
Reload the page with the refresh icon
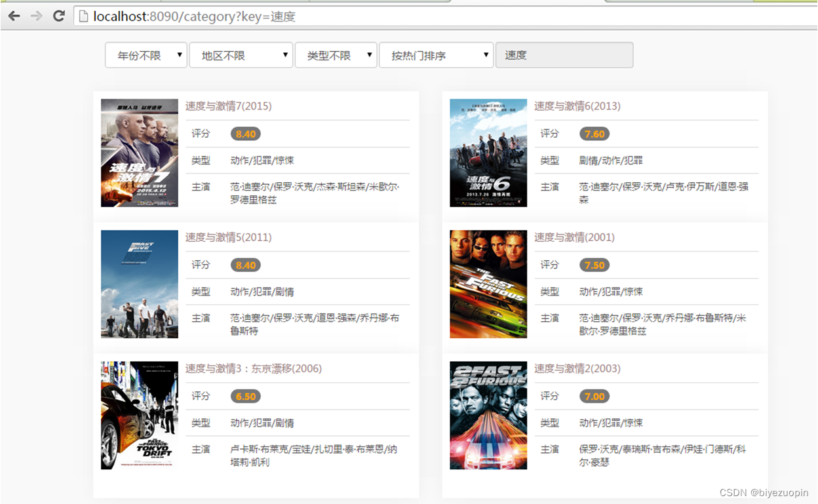(59, 16)
